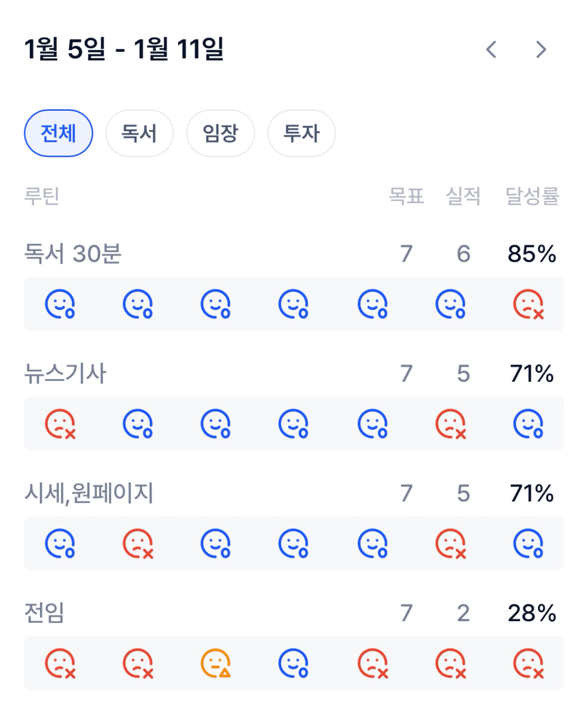Open the 뉴스기사 routine details
The image size is (588, 721).
tap(65, 373)
